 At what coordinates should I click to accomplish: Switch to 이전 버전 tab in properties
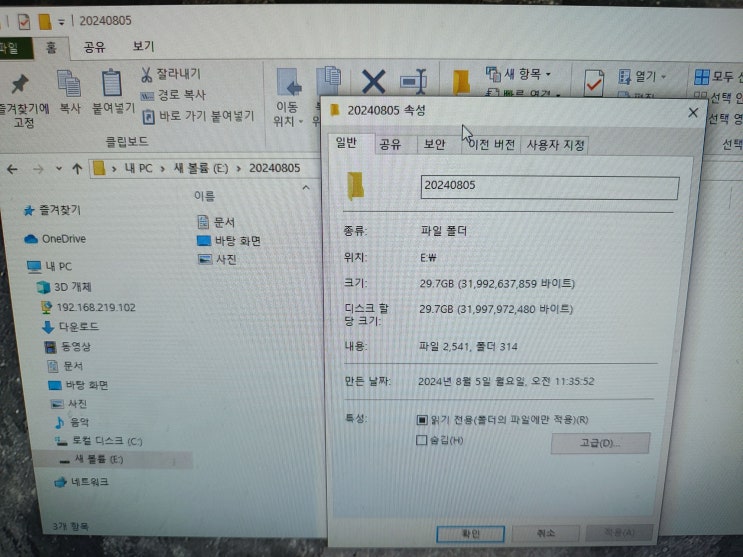[x=491, y=145]
